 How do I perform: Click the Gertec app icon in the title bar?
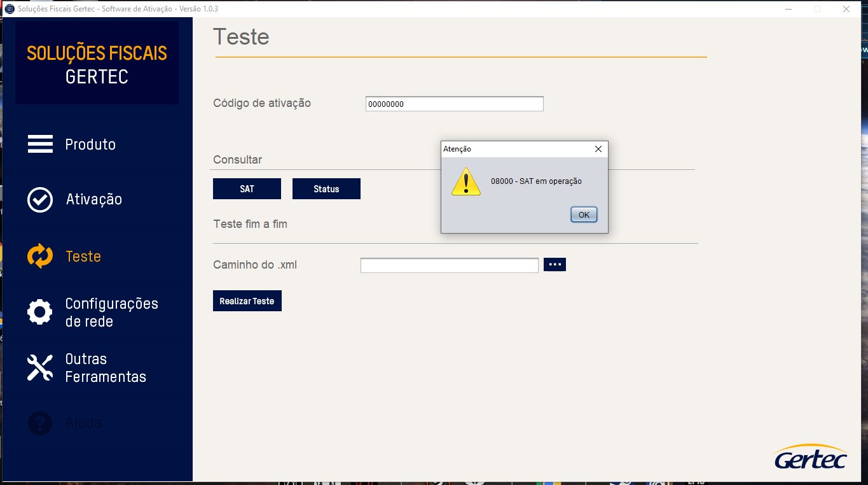[x=9, y=9]
